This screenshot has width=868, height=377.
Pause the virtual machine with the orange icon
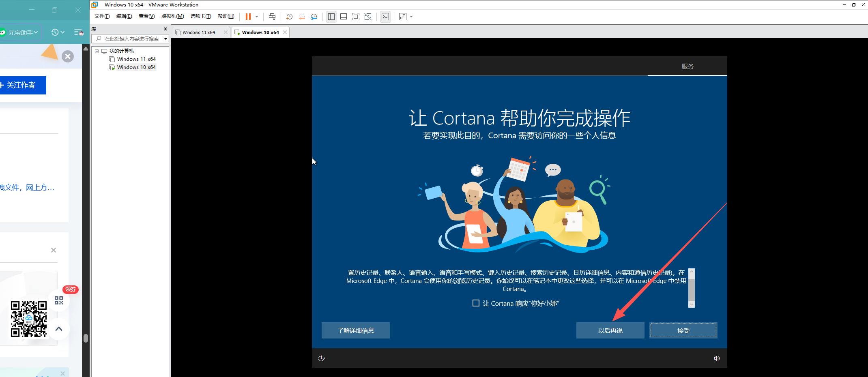click(x=248, y=17)
